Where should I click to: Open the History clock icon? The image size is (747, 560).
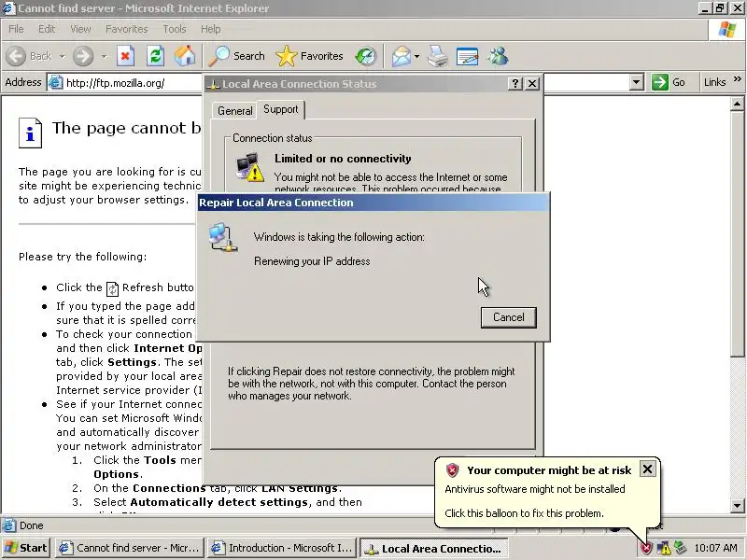point(366,56)
